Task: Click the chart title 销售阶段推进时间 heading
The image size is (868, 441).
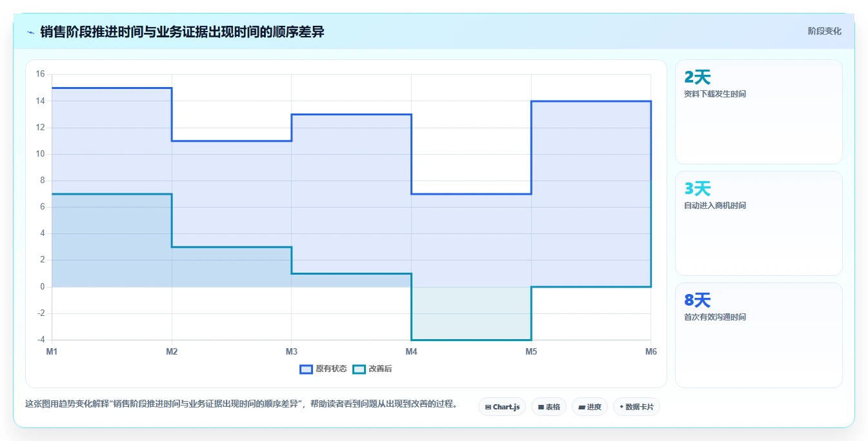Action: click(182, 32)
